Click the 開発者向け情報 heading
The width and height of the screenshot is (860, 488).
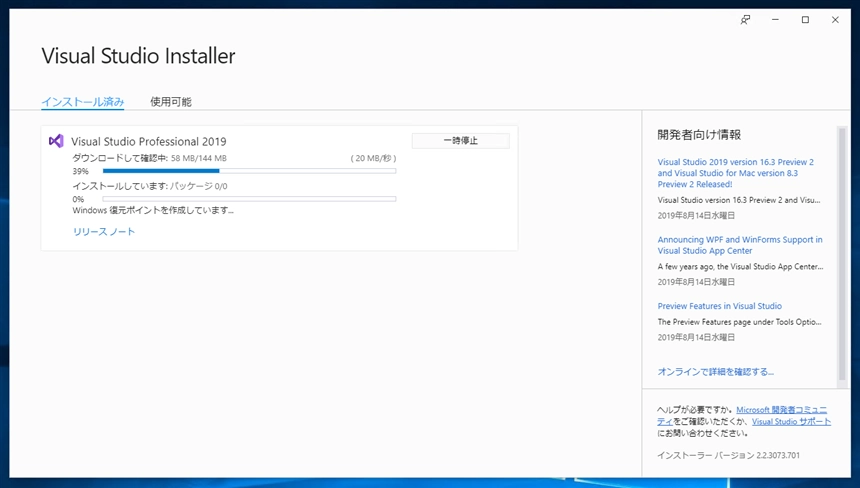pyautogui.click(x=699, y=135)
